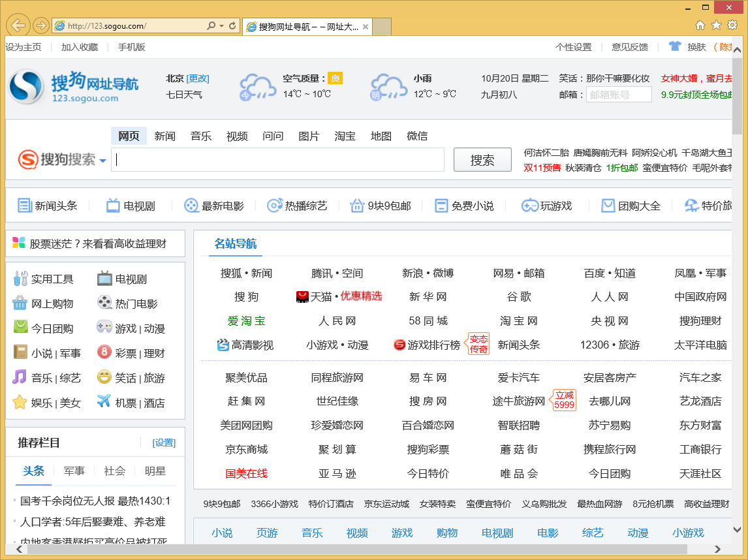Screen dimensions: 748x560
Task: Select the 新闻 search tab
Action: coord(165,136)
